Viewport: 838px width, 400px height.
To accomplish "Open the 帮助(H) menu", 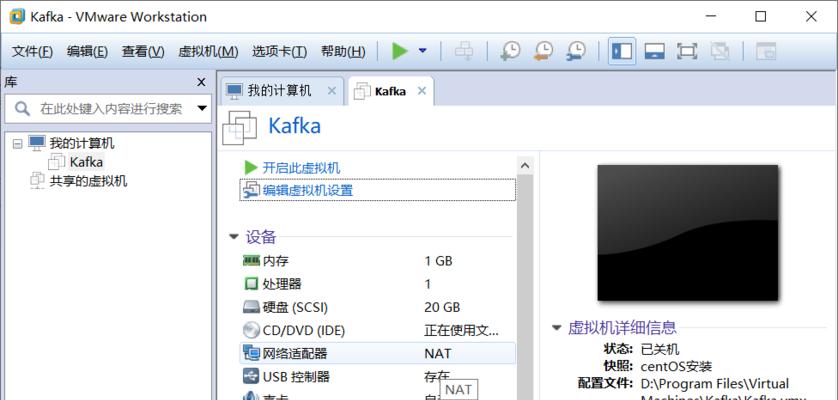I will pos(343,52).
